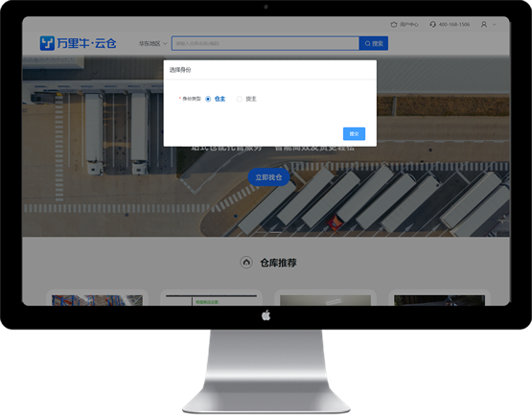Open the 用户中心 link

point(409,24)
